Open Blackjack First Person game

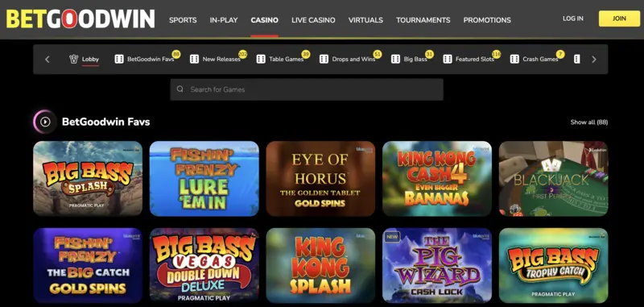(x=553, y=178)
